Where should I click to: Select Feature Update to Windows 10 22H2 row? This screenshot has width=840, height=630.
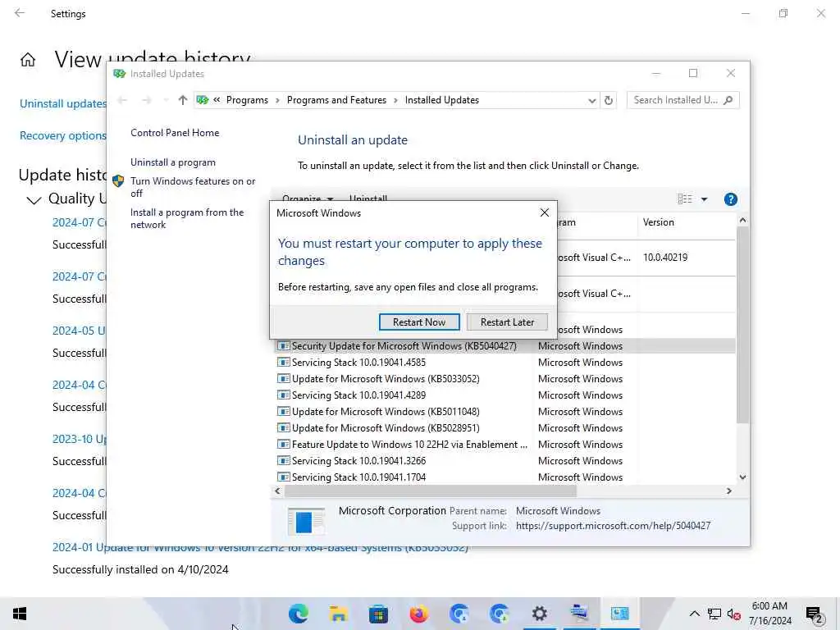pos(505,445)
